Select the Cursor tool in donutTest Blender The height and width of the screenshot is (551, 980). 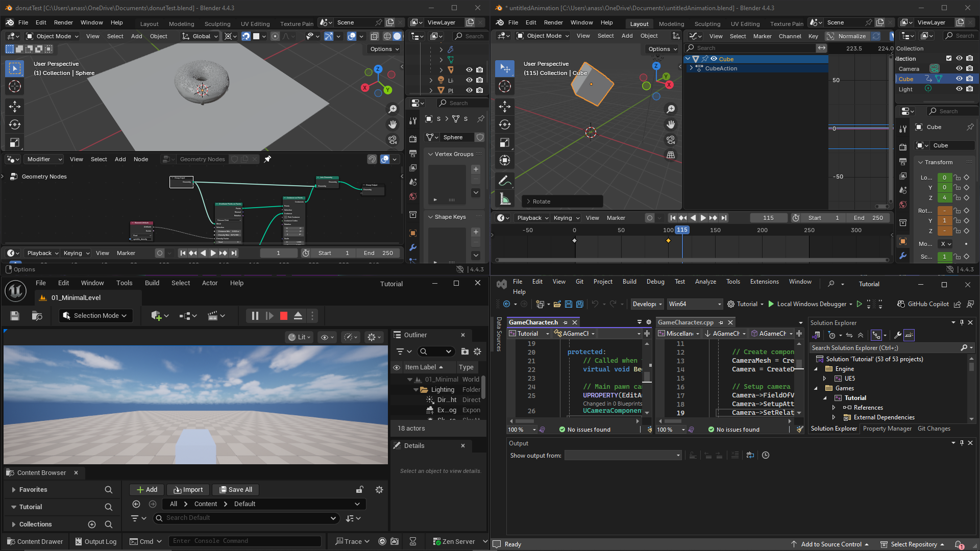tap(15, 86)
